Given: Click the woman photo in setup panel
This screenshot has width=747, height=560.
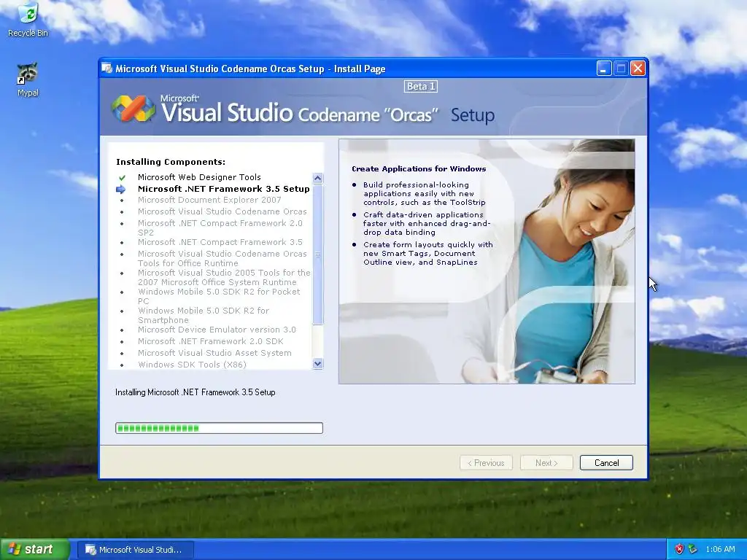Looking at the screenshot, I should (487, 262).
